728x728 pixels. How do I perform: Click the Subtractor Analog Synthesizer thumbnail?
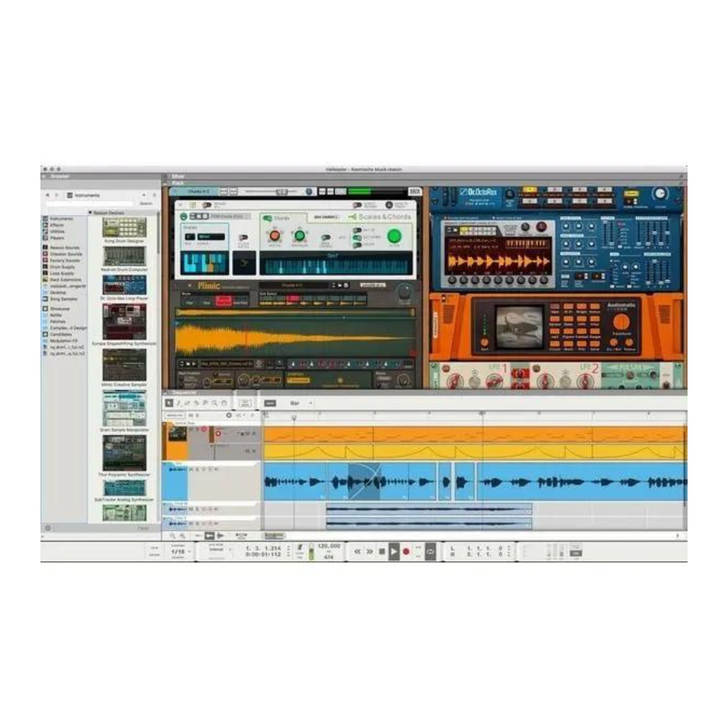tap(125, 488)
